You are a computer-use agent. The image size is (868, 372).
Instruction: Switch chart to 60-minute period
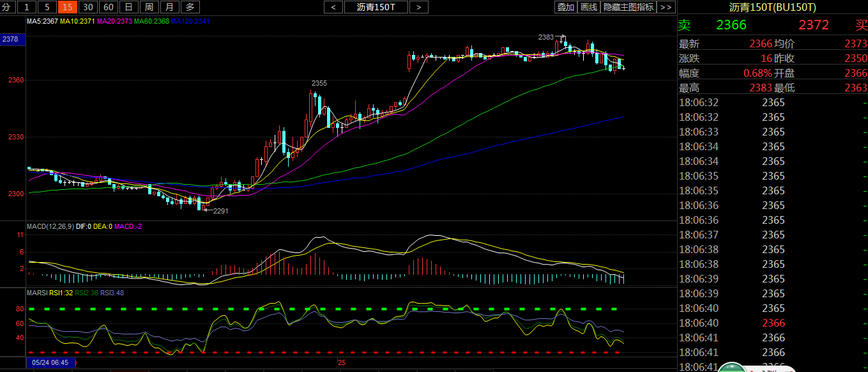coord(109,7)
